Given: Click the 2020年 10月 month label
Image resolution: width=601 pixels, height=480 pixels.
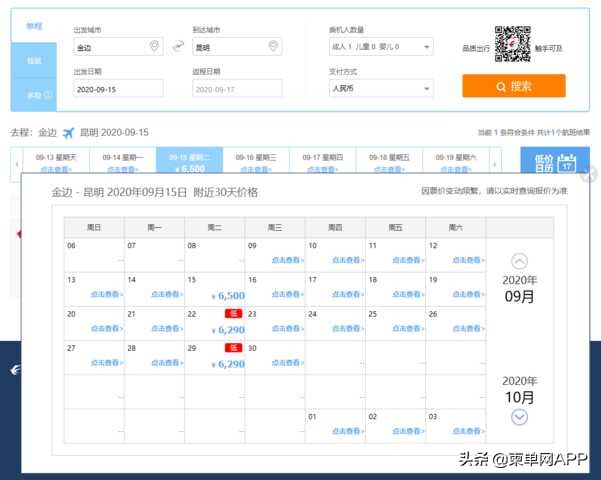Looking at the screenshot, I should [519, 390].
